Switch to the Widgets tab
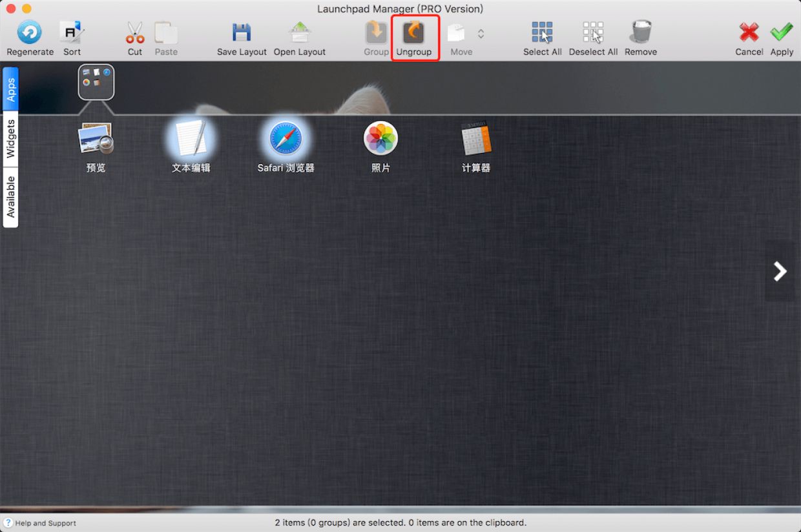 pos(11,139)
